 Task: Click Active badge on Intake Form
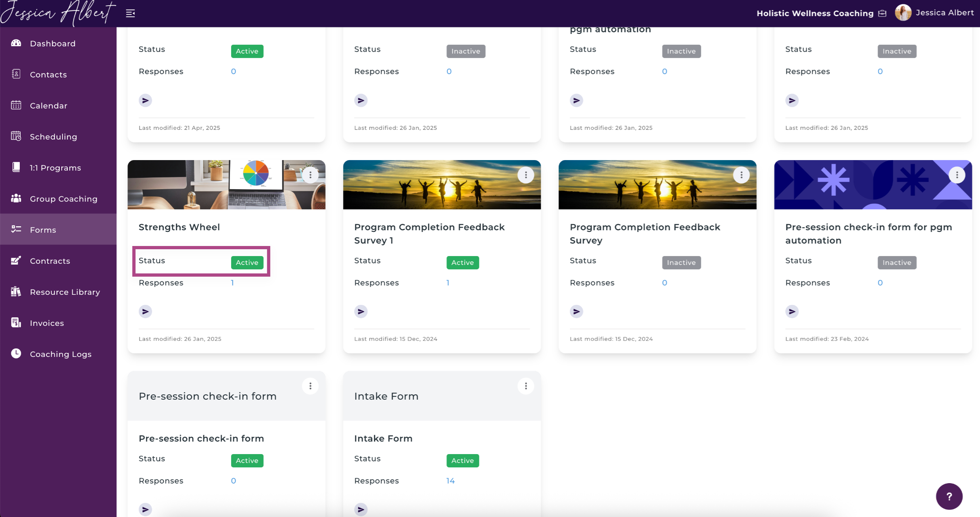[x=463, y=461]
